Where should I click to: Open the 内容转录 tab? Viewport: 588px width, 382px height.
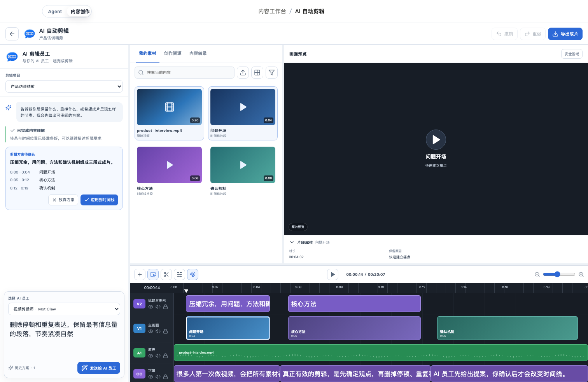click(198, 53)
